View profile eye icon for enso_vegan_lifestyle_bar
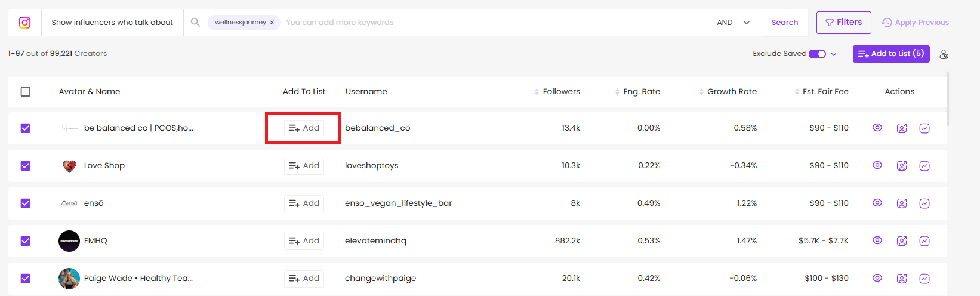 (877, 203)
